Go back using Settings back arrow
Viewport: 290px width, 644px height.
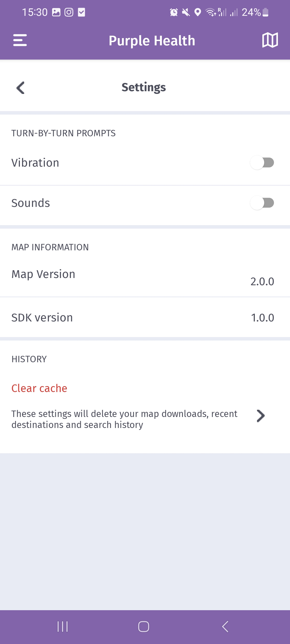20,88
